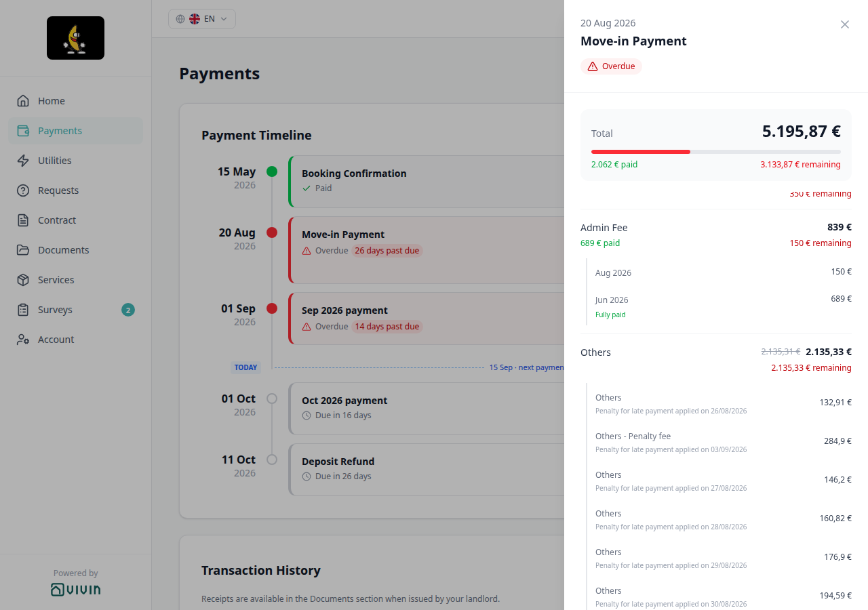Click the Vivin logo at sidebar bottom

tap(76, 590)
